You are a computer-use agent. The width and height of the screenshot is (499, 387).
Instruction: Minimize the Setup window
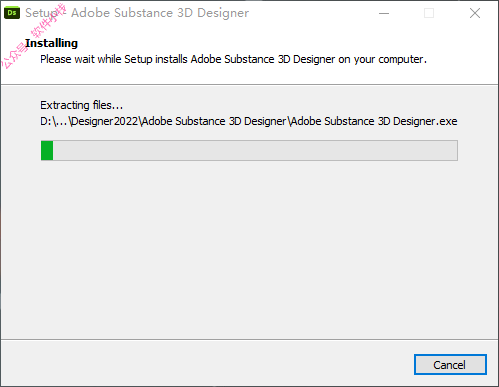coord(384,13)
